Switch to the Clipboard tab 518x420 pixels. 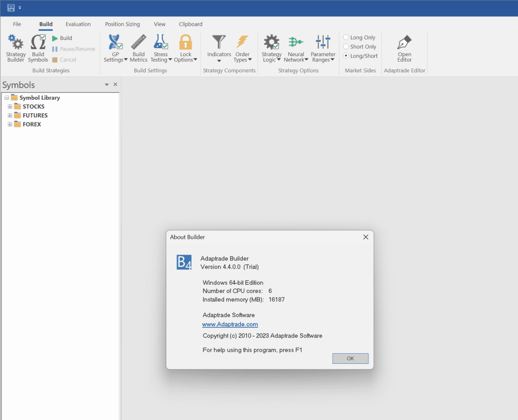(191, 24)
